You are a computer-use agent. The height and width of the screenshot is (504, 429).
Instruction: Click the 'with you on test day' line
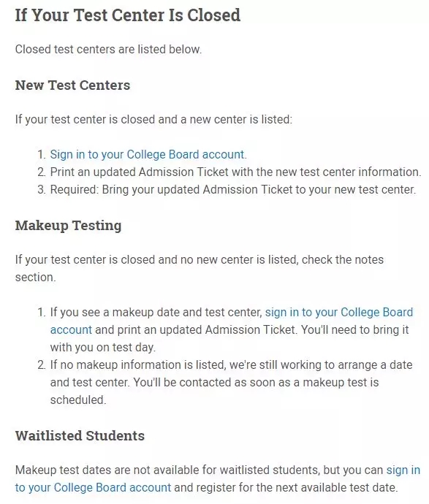[102, 348]
